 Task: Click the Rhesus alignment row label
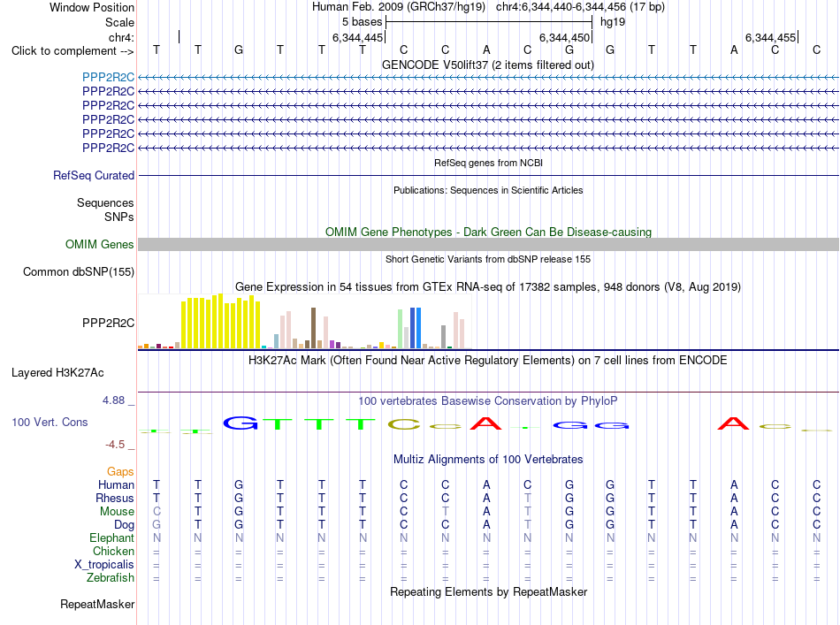coord(115,498)
